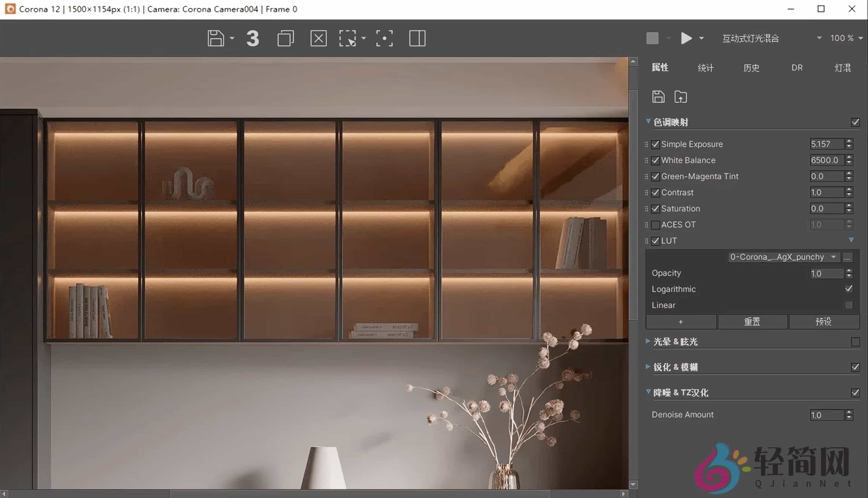Click the Denoise Amount value field
This screenshot has width=868, height=498.
tap(827, 415)
